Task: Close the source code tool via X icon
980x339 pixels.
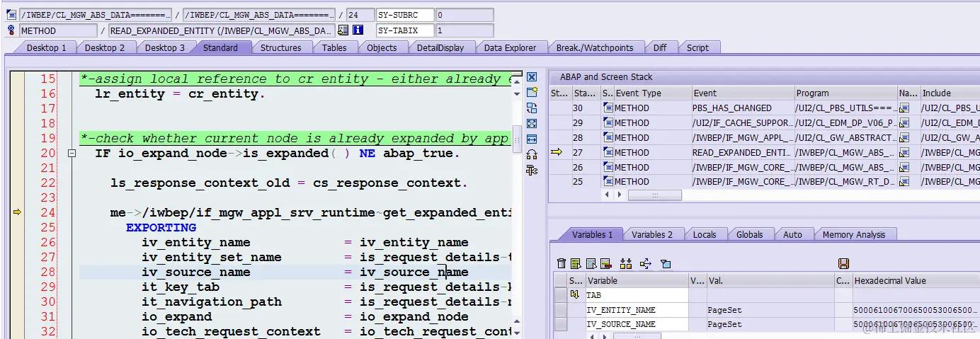Action: 532,77
